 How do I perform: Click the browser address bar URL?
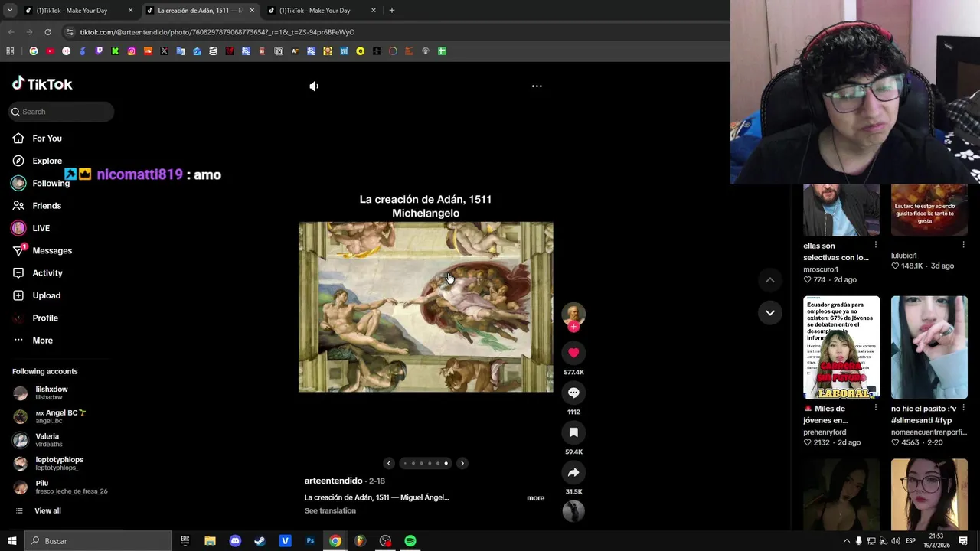click(x=217, y=32)
